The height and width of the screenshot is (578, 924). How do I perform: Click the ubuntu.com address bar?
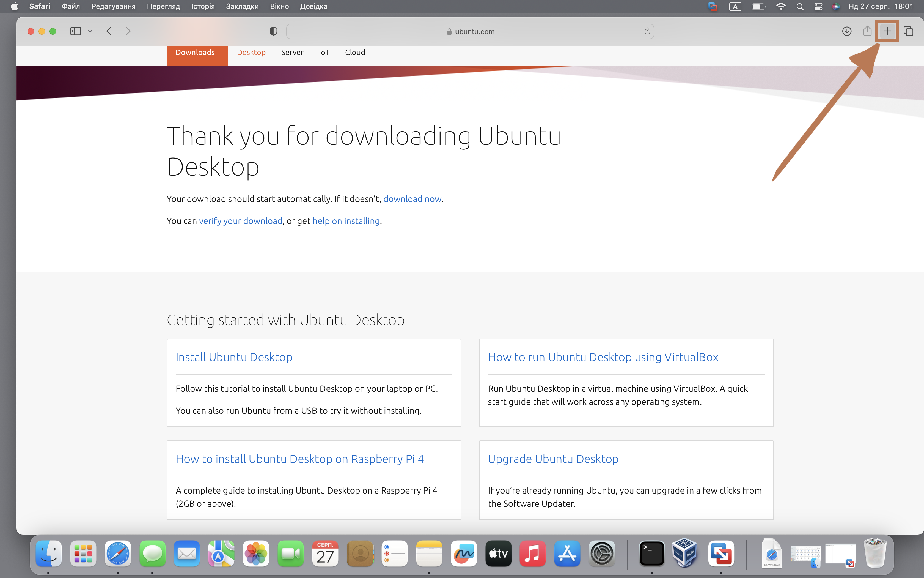coord(470,31)
